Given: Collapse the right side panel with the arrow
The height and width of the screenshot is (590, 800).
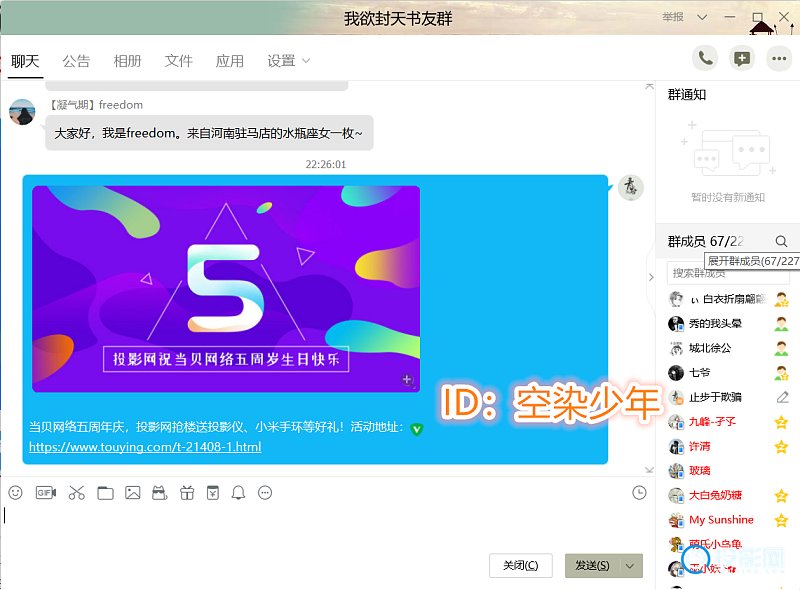Looking at the screenshot, I should pos(651,277).
